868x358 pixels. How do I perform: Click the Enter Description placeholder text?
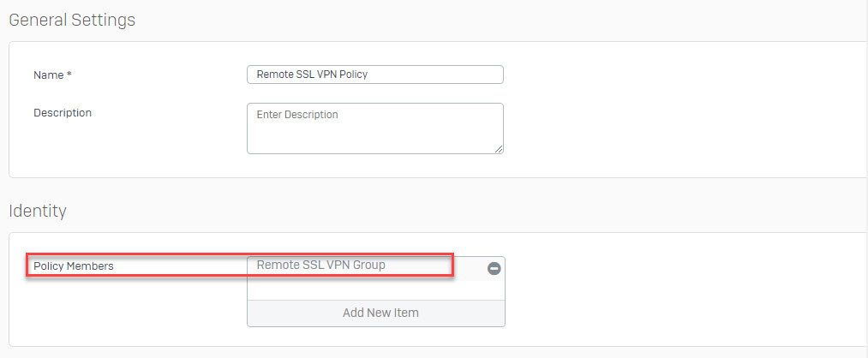297,115
